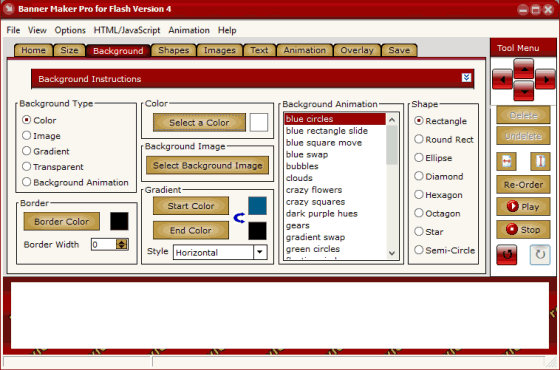The image size is (560, 370).
Task: Switch to the Save tab
Action: [399, 50]
